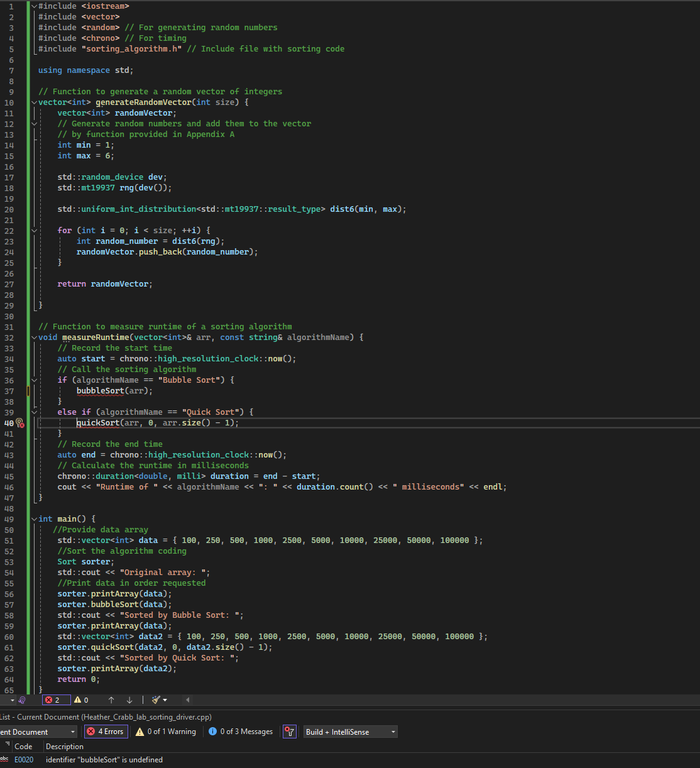Toggle the 0 of 3 Messages filter

tap(241, 732)
